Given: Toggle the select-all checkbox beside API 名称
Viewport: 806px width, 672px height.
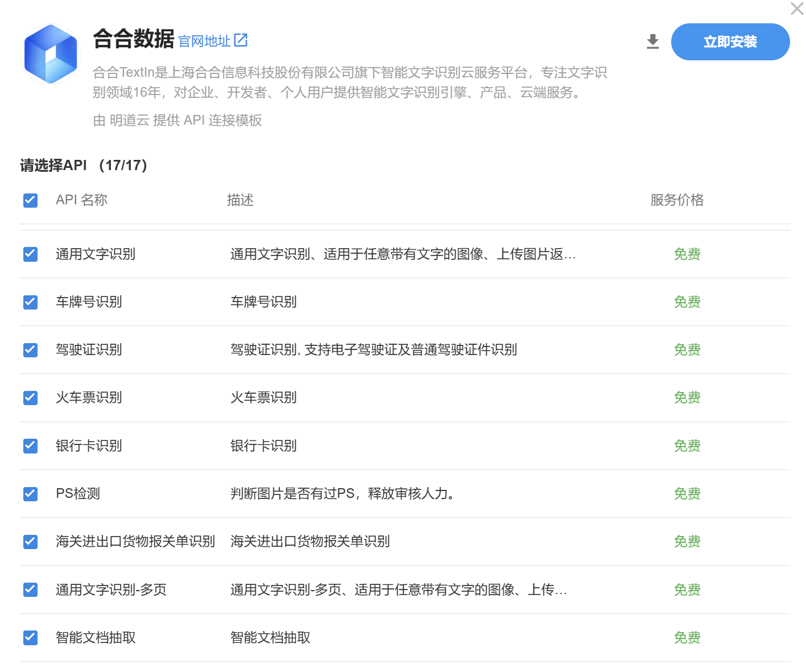Looking at the screenshot, I should point(30,200).
